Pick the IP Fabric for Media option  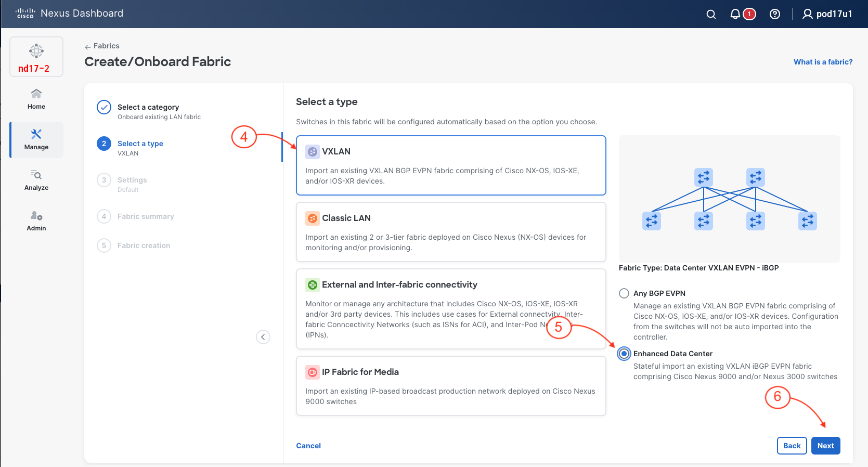click(450, 385)
